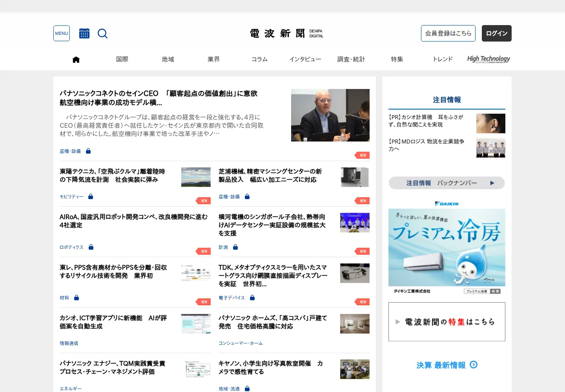Open the カシオ ICT学習アプリ article
The image size is (565, 392).
coord(113,322)
